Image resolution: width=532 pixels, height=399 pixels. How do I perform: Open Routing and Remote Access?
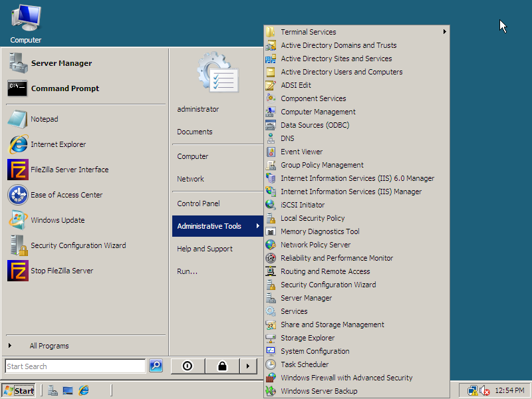pyautogui.click(x=356, y=271)
